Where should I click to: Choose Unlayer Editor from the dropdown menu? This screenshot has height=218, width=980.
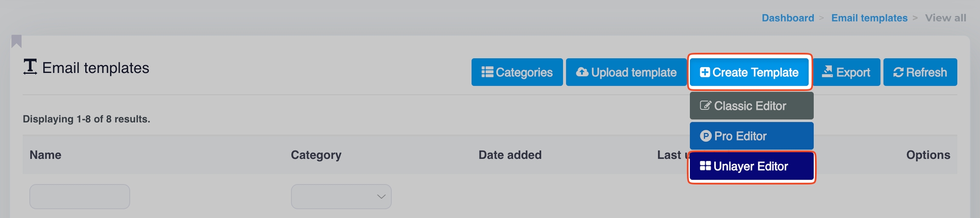[x=751, y=167]
